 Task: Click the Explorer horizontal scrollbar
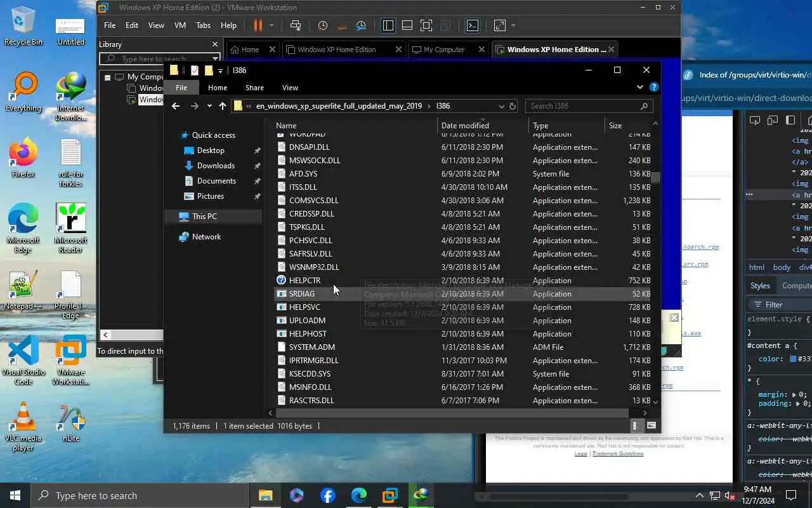(x=452, y=413)
